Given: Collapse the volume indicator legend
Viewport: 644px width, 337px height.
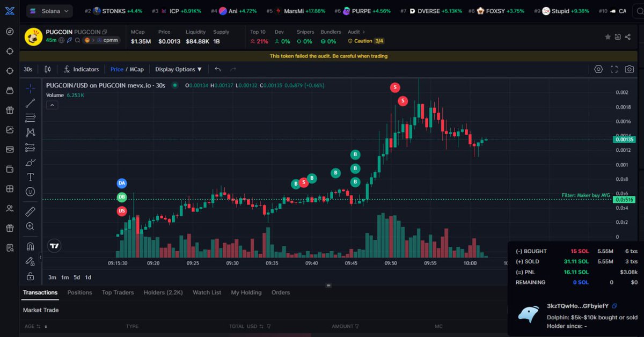Looking at the screenshot, I should pos(52,105).
